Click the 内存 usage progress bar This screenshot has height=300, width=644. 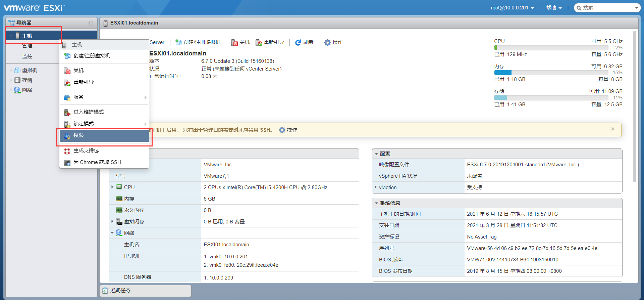(x=551, y=73)
